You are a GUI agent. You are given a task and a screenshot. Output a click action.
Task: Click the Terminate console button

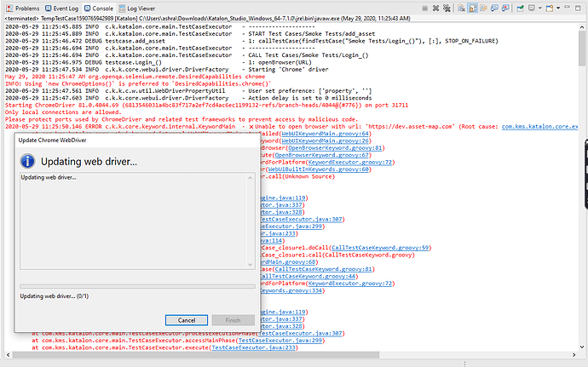click(x=424, y=9)
